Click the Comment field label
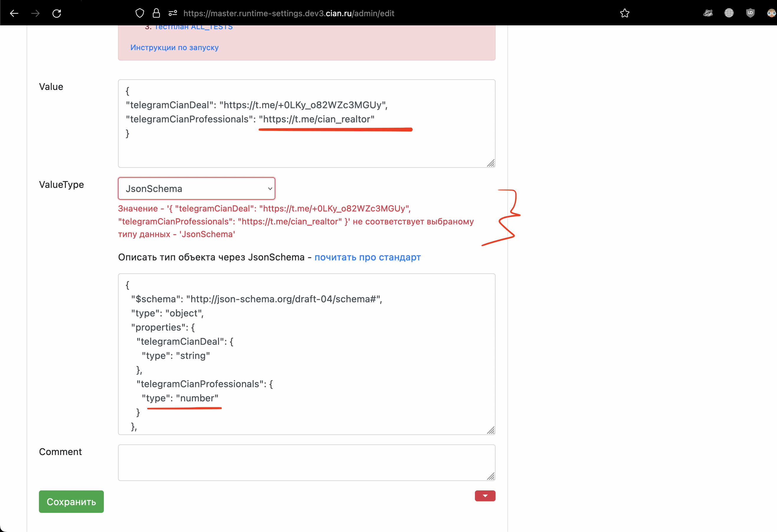 pos(60,452)
